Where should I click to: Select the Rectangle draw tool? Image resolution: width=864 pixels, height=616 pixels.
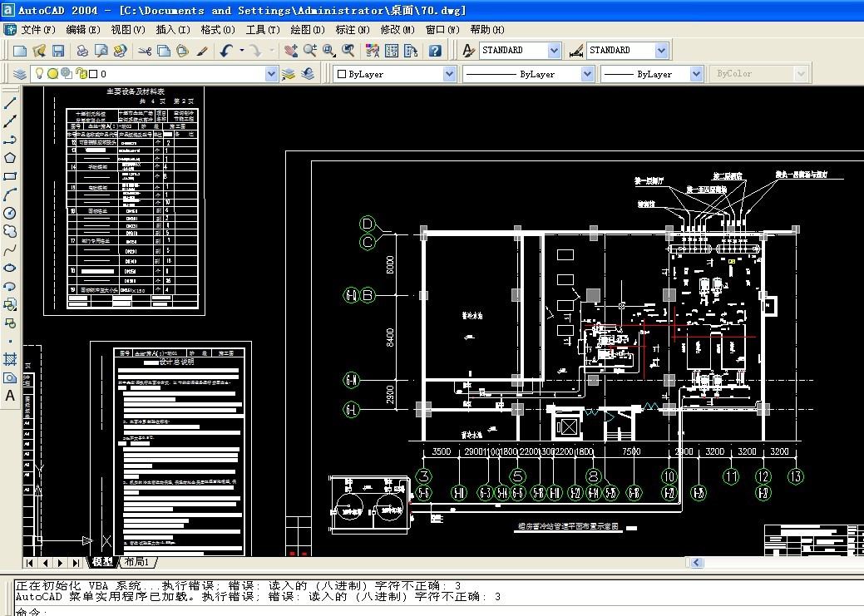pyautogui.click(x=10, y=176)
